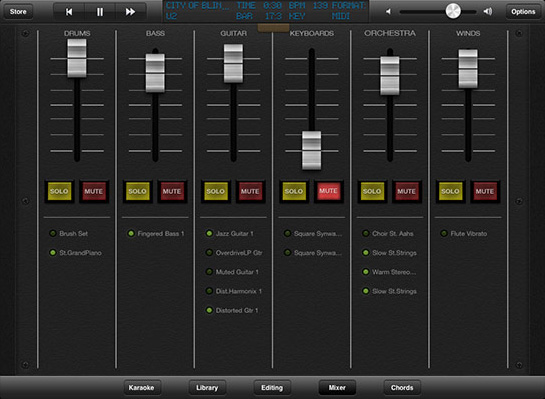Open the Chords tab
The width and height of the screenshot is (545, 399).
(x=402, y=388)
